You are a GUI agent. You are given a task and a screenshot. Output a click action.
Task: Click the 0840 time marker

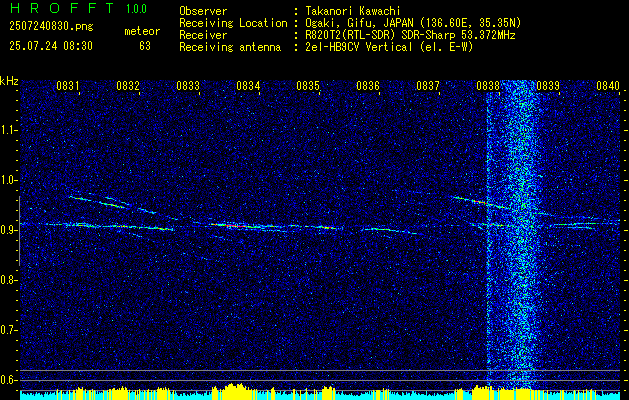pyautogui.click(x=608, y=85)
